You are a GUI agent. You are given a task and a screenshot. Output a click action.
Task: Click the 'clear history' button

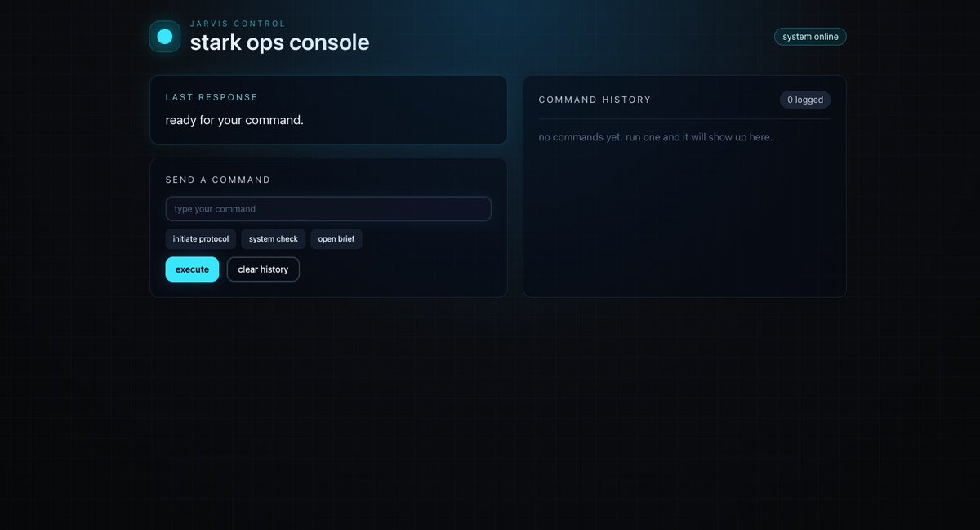tap(263, 269)
